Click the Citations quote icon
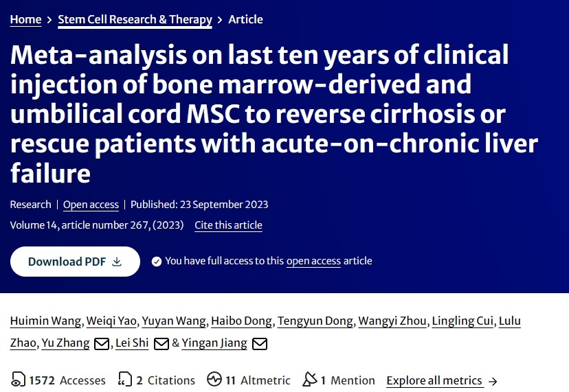 124,380
